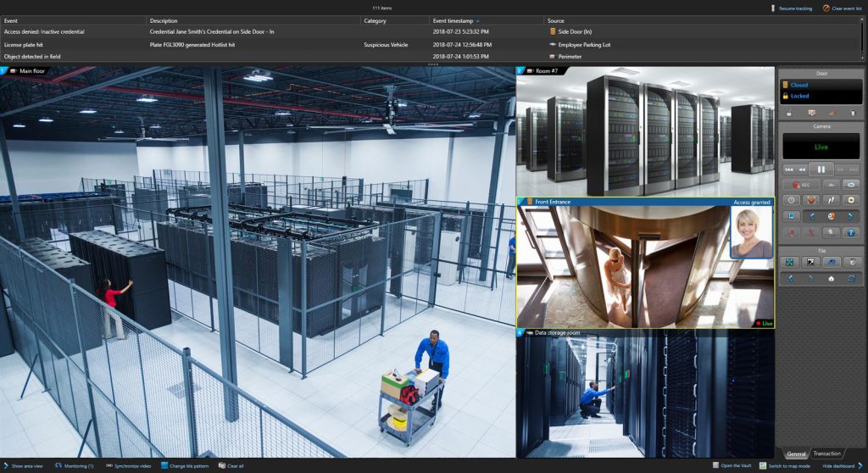
Task: Click the rewind button in Camera panel
Action: [802, 170]
